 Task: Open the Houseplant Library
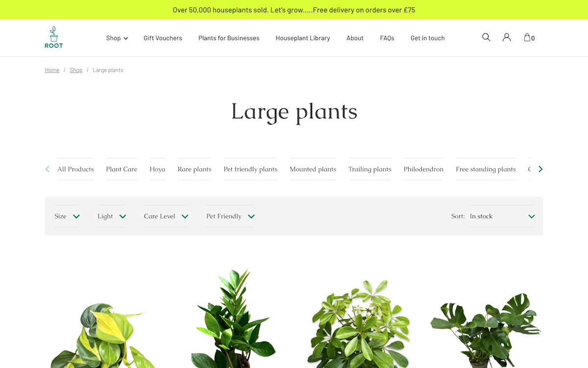(303, 38)
